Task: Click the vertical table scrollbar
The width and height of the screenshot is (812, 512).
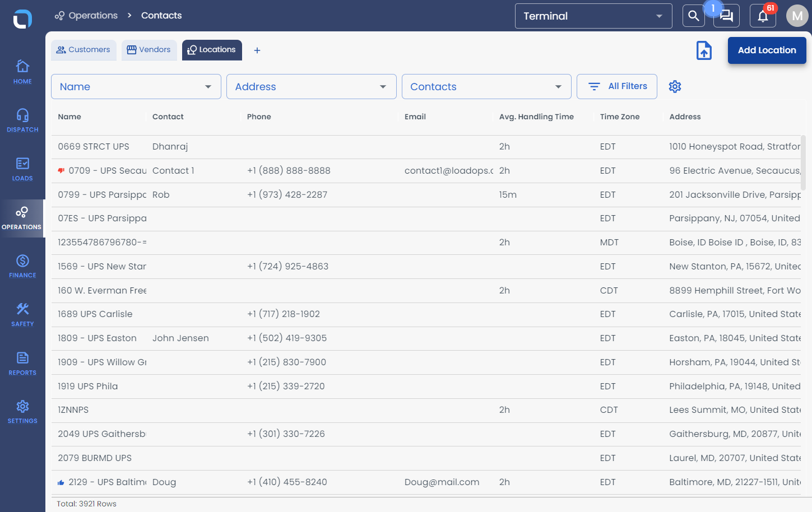Action: pos(803,162)
